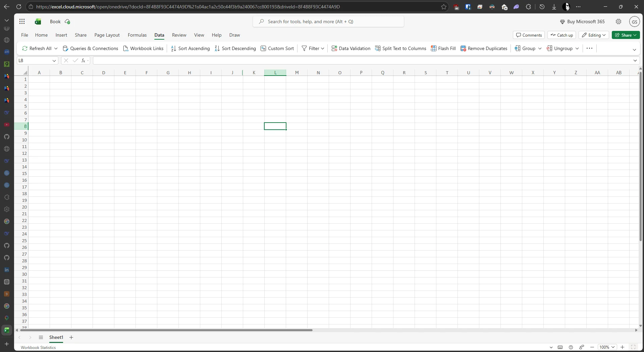Show the all sheets list icon
Screen dimensions: 644x352
41,337
